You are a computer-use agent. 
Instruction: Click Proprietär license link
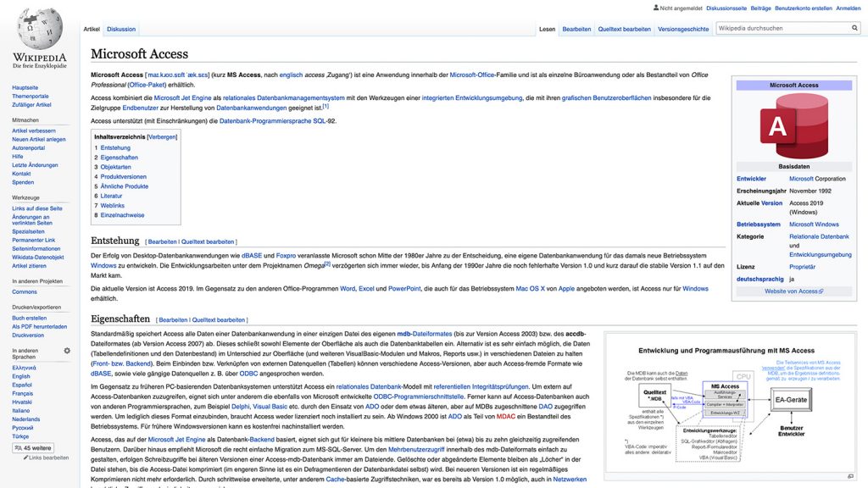[802, 267]
